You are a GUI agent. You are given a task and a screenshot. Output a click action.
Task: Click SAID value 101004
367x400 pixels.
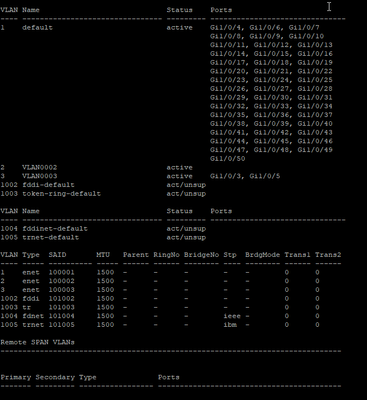pos(62,316)
